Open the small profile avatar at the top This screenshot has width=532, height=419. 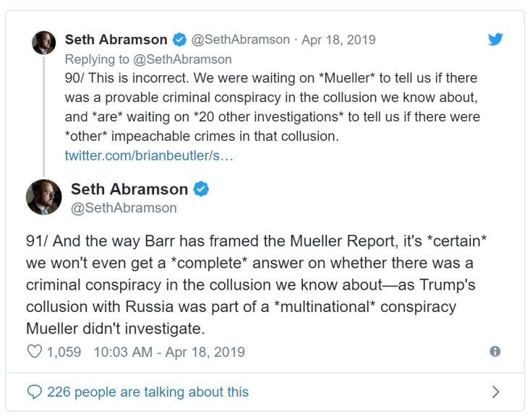pyautogui.click(x=43, y=43)
